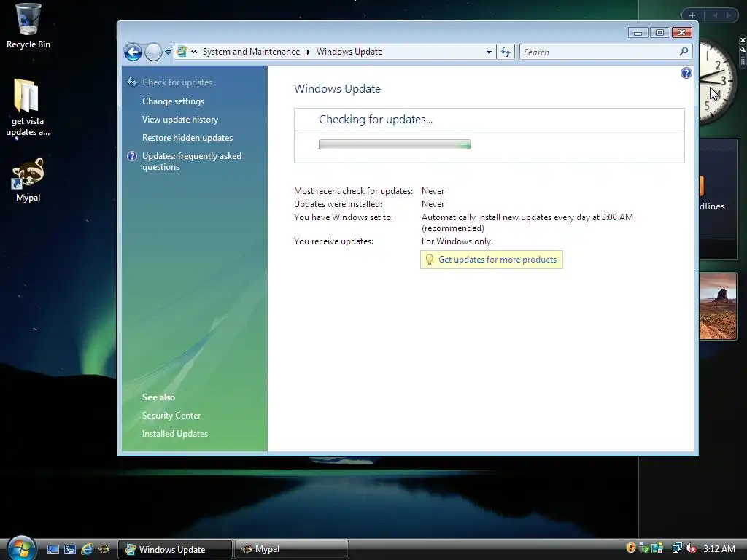
Task: Click the "Never" value of Most recent check
Action: coord(433,191)
